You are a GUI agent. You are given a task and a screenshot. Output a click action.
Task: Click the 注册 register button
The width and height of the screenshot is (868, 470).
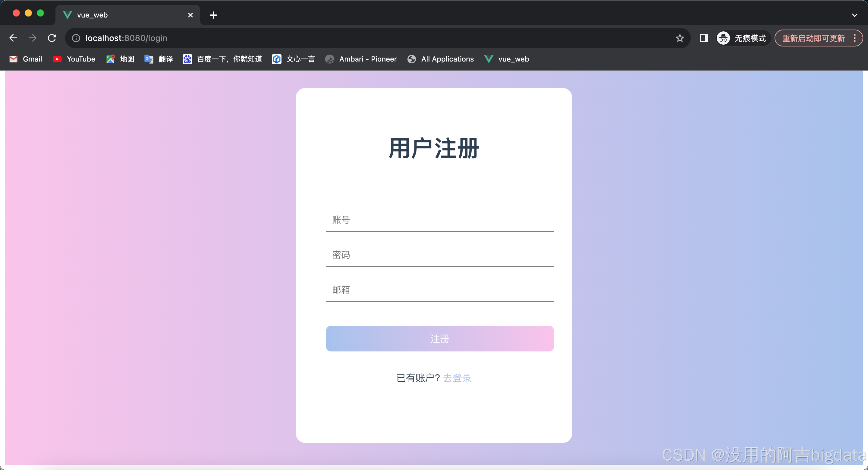pyautogui.click(x=440, y=338)
